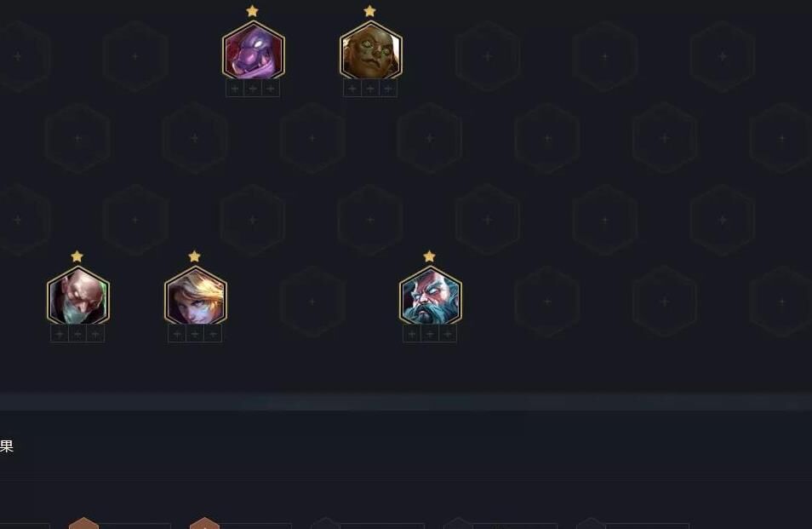Click the star above Illaoi
The width and height of the screenshot is (812, 529).
click(x=369, y=11)
